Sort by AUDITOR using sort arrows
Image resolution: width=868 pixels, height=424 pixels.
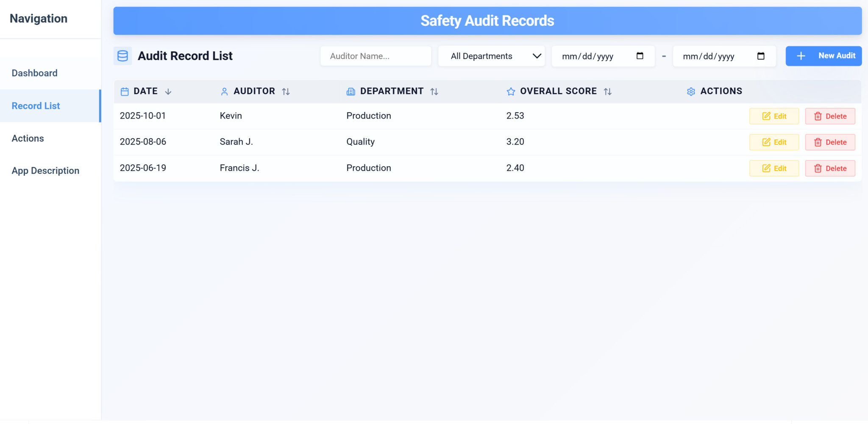(286, 91)
